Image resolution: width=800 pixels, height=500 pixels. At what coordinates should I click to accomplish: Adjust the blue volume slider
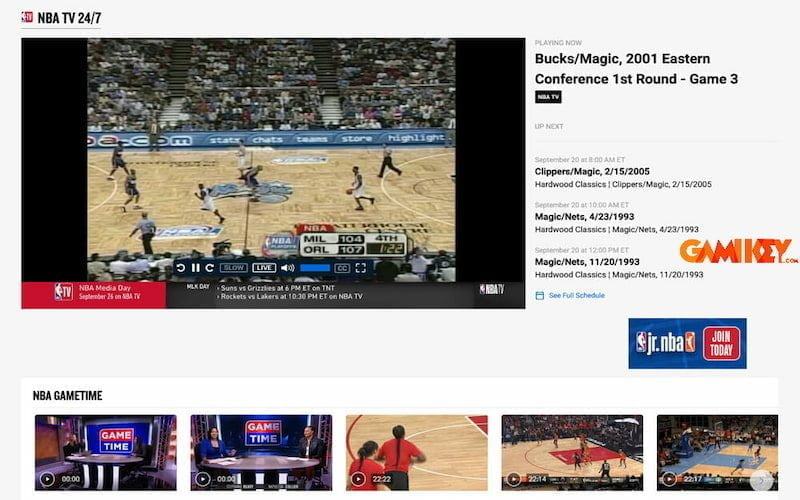[x=315, y=268]
